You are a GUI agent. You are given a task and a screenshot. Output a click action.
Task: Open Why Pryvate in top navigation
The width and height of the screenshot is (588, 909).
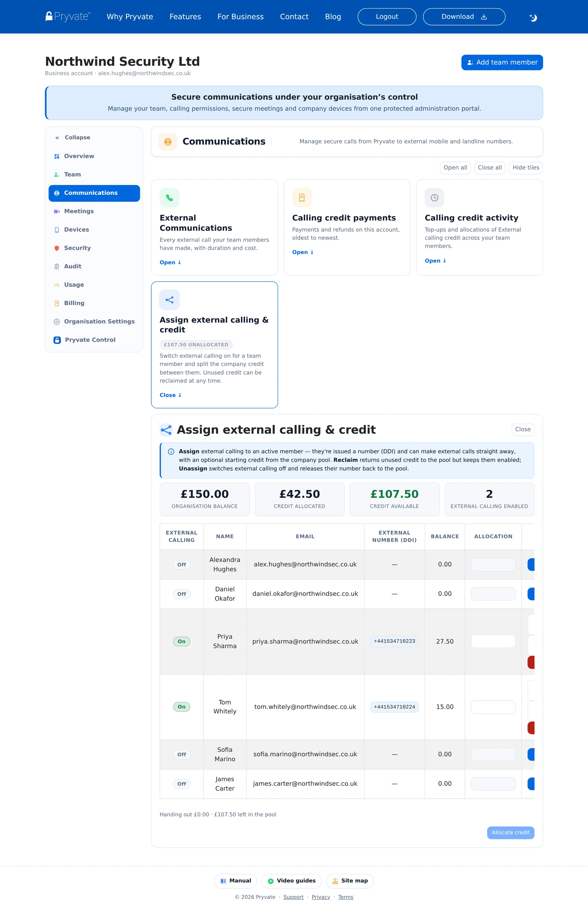(130, 17)
